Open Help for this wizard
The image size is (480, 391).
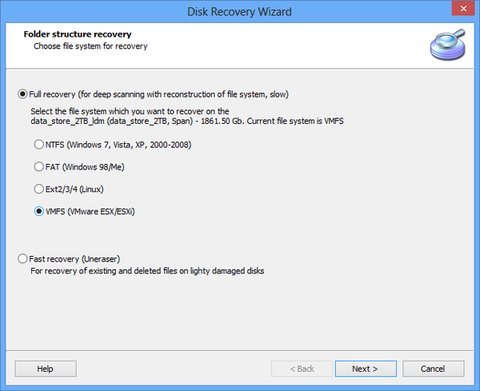point(45,369)
